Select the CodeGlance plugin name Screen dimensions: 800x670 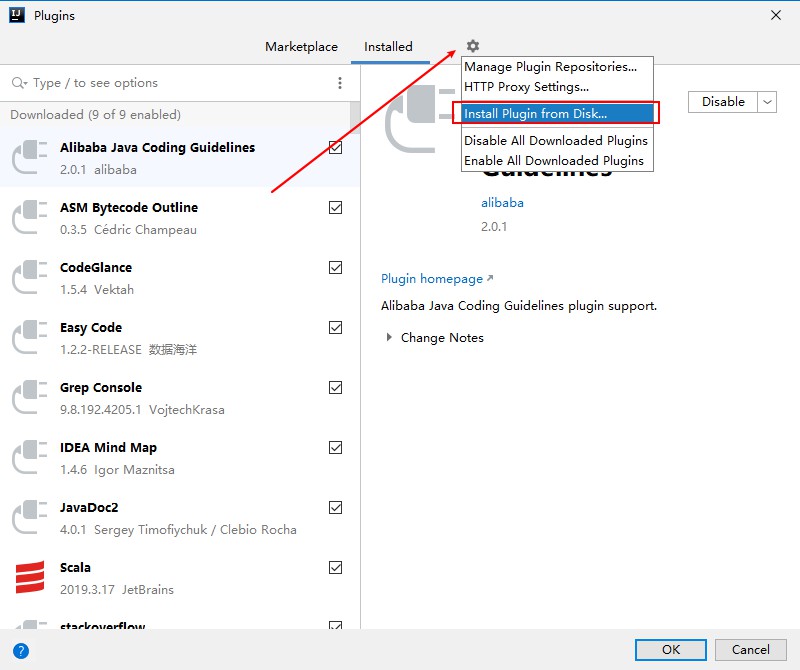click(x=96, y=267)
